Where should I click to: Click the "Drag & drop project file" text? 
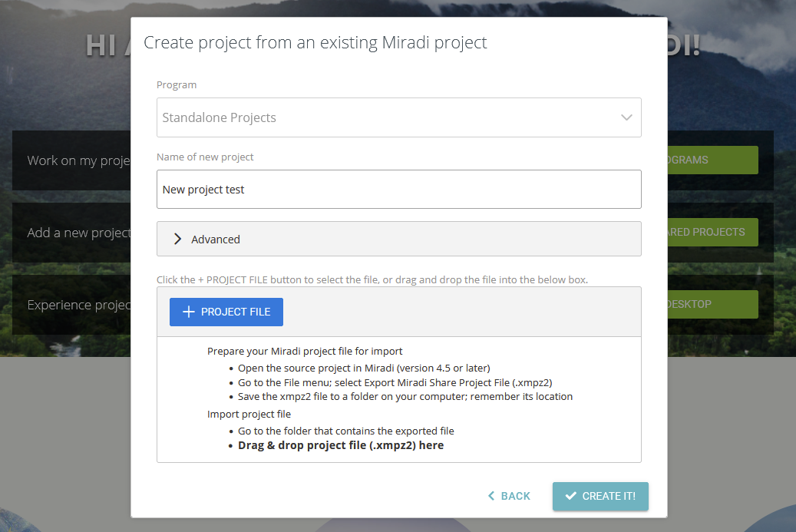point(341,445)
